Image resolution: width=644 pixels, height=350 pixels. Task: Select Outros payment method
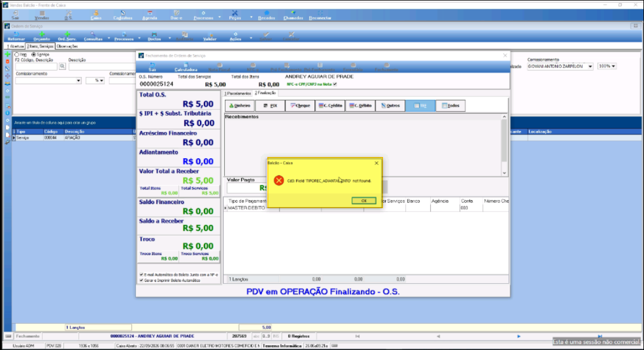pos(390,106)
